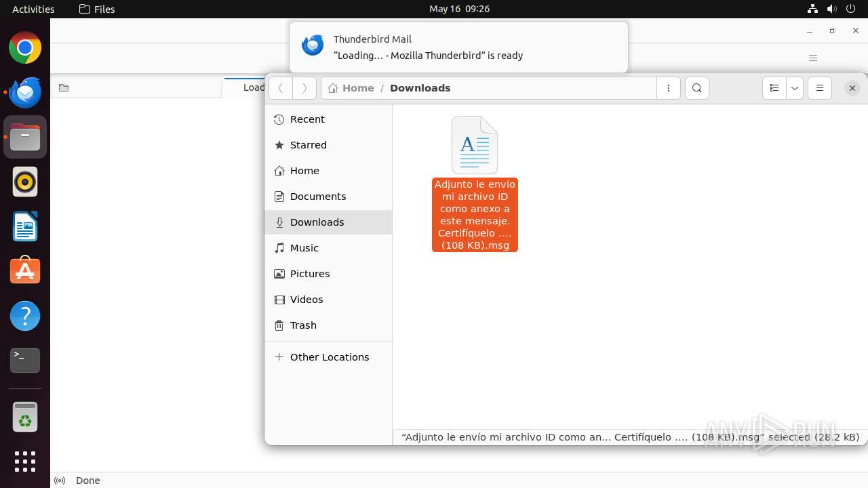Close the Files window
868x488 pixels.
(852, 88)
